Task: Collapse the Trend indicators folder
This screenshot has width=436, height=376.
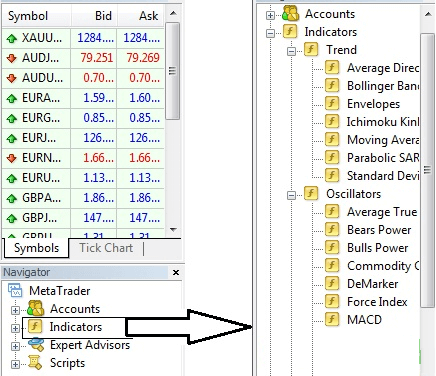Action: pyautogui.click(x=291, y=51)
